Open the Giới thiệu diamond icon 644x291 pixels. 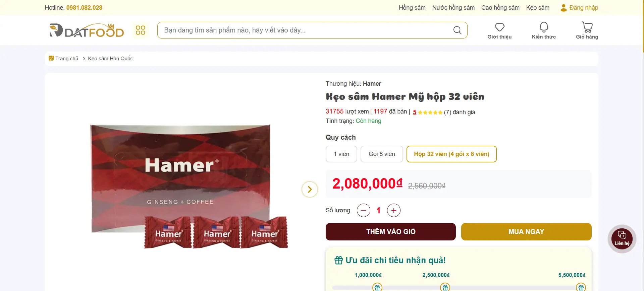[x=499, y=27]
